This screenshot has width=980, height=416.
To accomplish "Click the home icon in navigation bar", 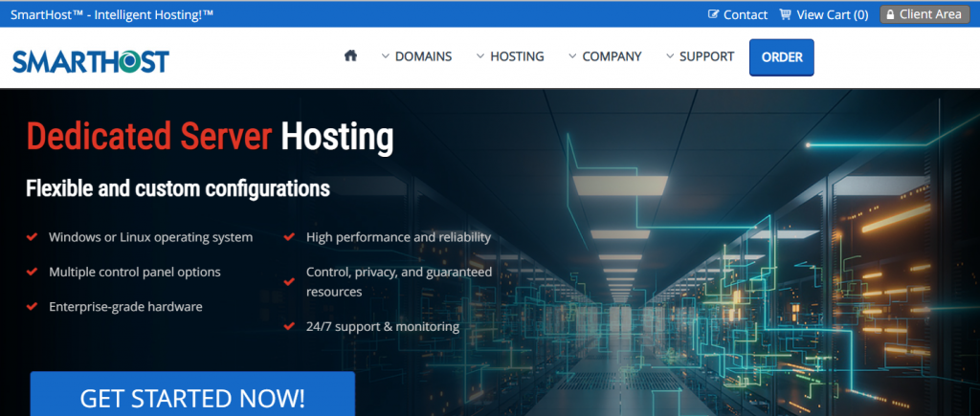I will coord(350,56).
